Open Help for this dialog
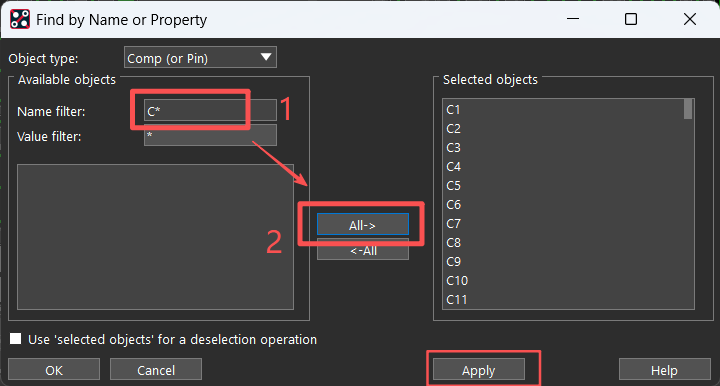This screenshot has height=386, width=720. 664,370
